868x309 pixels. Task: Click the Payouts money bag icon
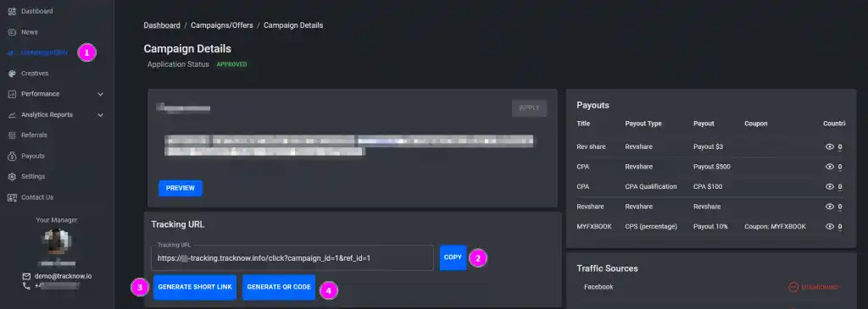pos(12,156)
